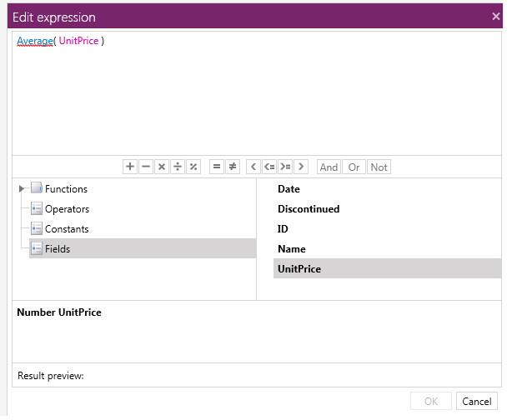The image size is (517, 420).
Task: Expand the Functions tree node
Action: 22,189
